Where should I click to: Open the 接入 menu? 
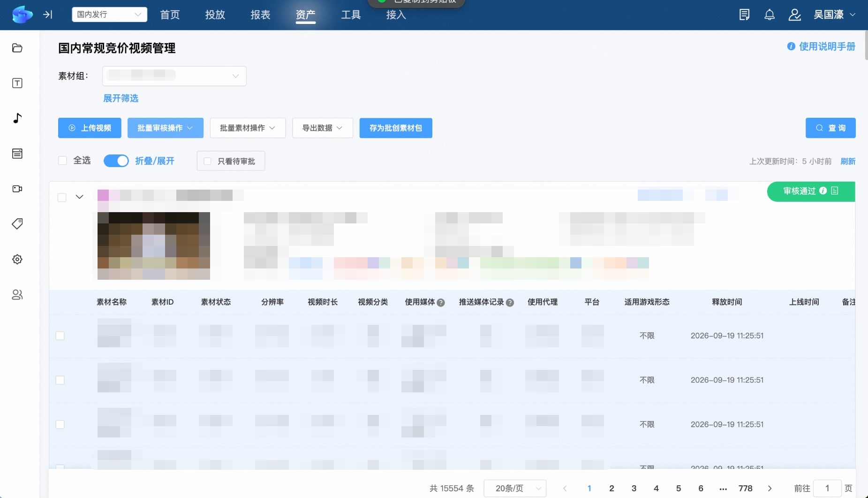(396, 15)
